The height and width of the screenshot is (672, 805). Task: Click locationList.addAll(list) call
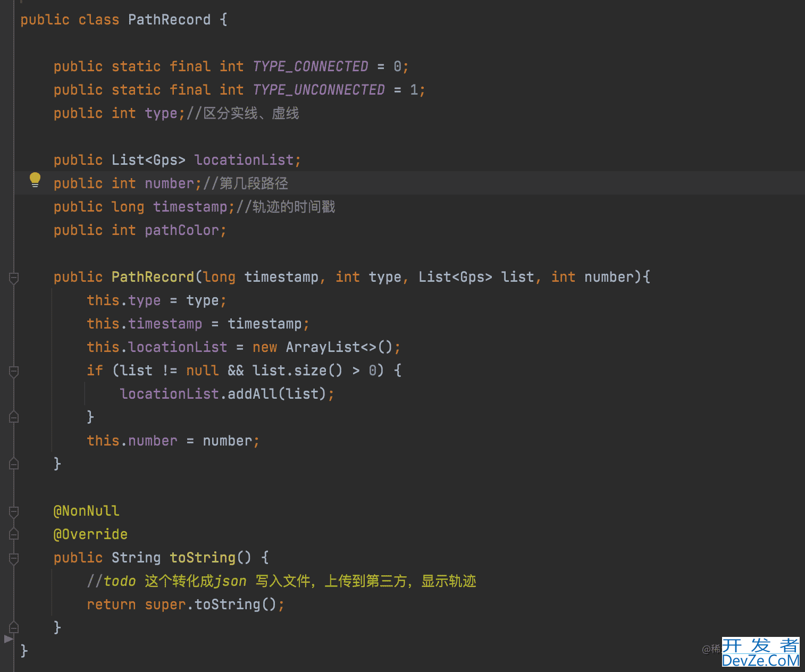[x=227, y=394]
